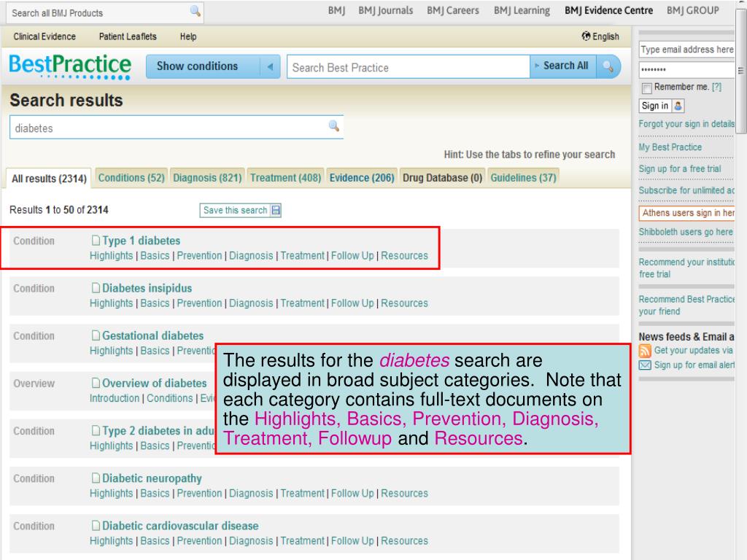This screenshot has width=747, height=560.
Task: Click the document icon beside Overview of diabetes
Action: 96,384
